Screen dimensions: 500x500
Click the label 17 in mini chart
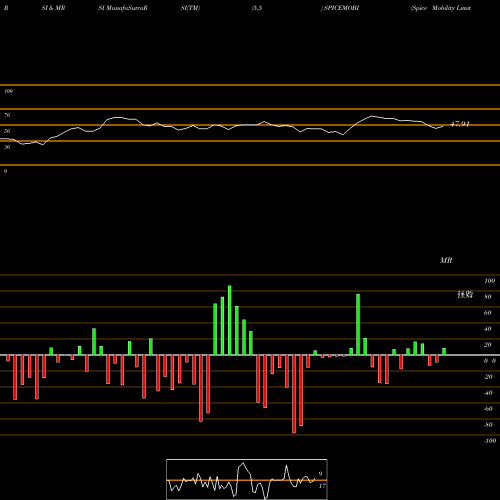pos(322,486)
